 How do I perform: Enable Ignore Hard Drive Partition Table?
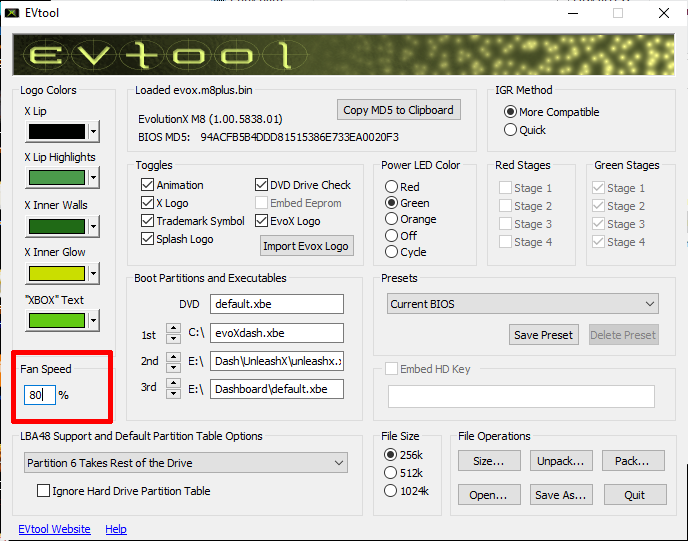coord(123,491)
